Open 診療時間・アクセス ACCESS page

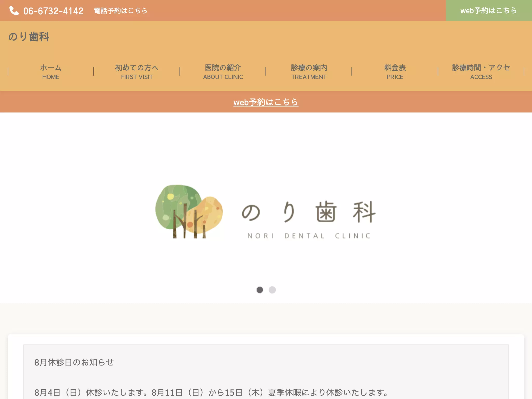tap(481, 71)
